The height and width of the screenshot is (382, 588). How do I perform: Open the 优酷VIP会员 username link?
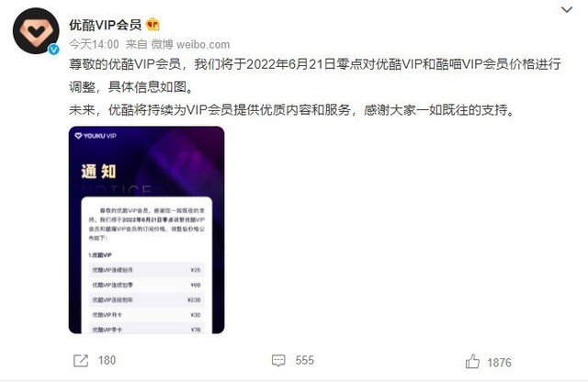[x=106, y=25]
